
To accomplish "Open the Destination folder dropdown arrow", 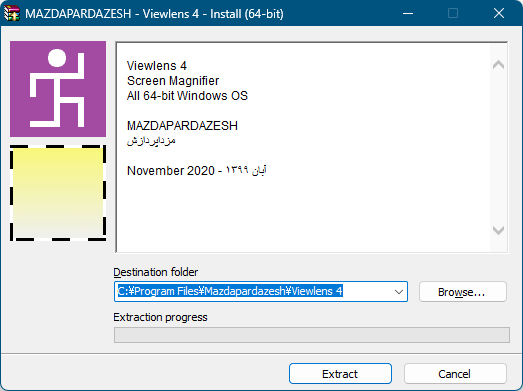I will [399, 292].
